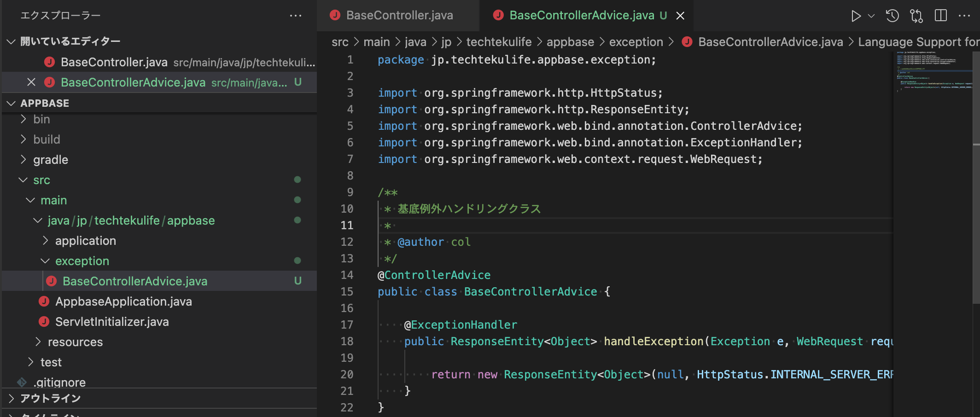Click the Java icon in the breadcrumb bar

click(x=687, y=42)
